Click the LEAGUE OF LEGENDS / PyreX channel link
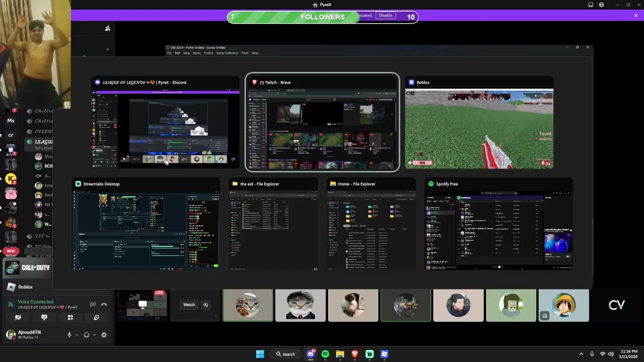Screen dimensions: 644x362 coord(47,307)
